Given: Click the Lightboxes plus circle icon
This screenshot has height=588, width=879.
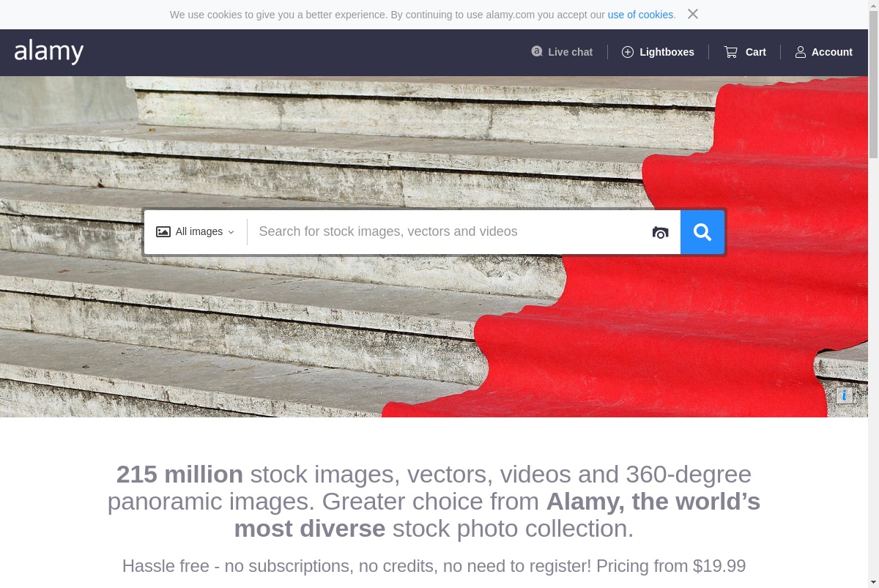Looking at the screenshot, I should coord(628,52).
